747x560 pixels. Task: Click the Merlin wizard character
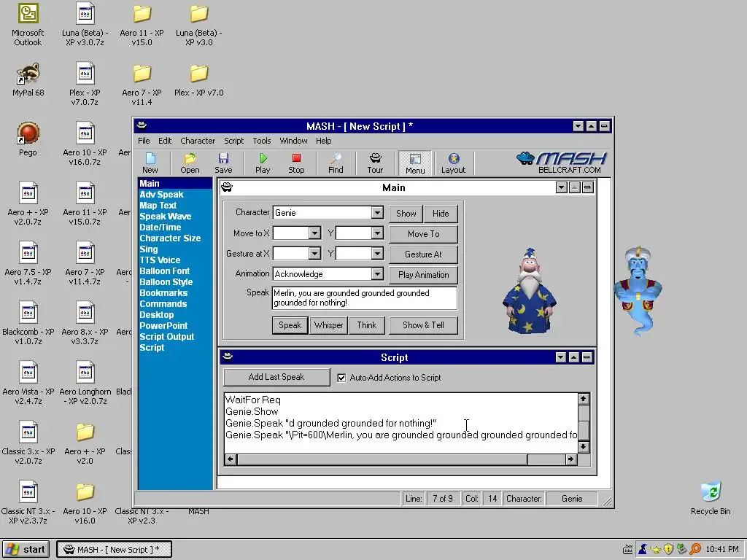[530, 290]
